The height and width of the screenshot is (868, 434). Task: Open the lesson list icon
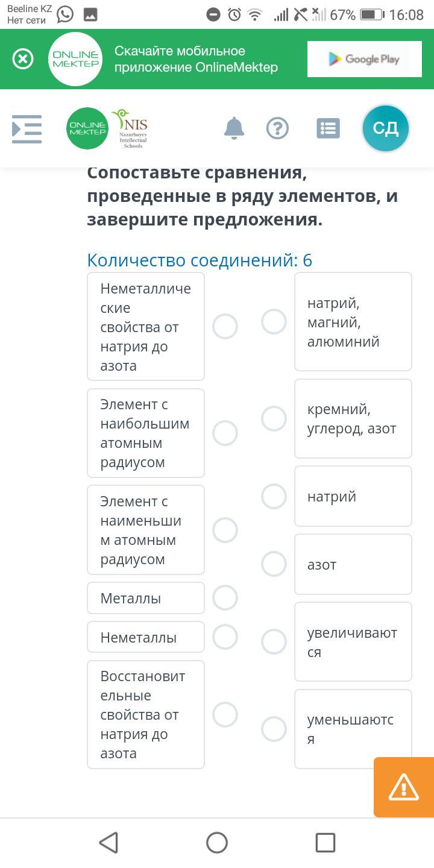[x=329, y=128]
